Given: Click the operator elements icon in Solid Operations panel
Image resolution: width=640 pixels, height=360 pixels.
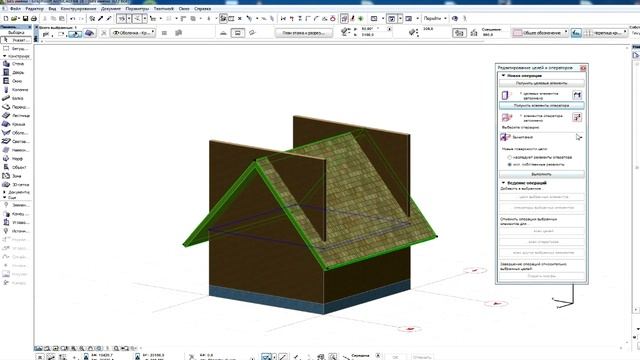Looking at the screenshot, I should pos(506,118).
